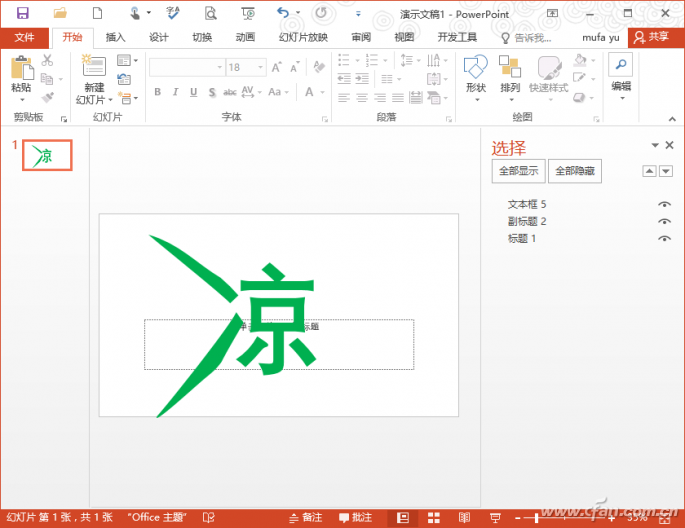This screenshot has height=528, width=685.
Task: Open the selection pane options dropdown arrow
Action: tap(655, 145)
